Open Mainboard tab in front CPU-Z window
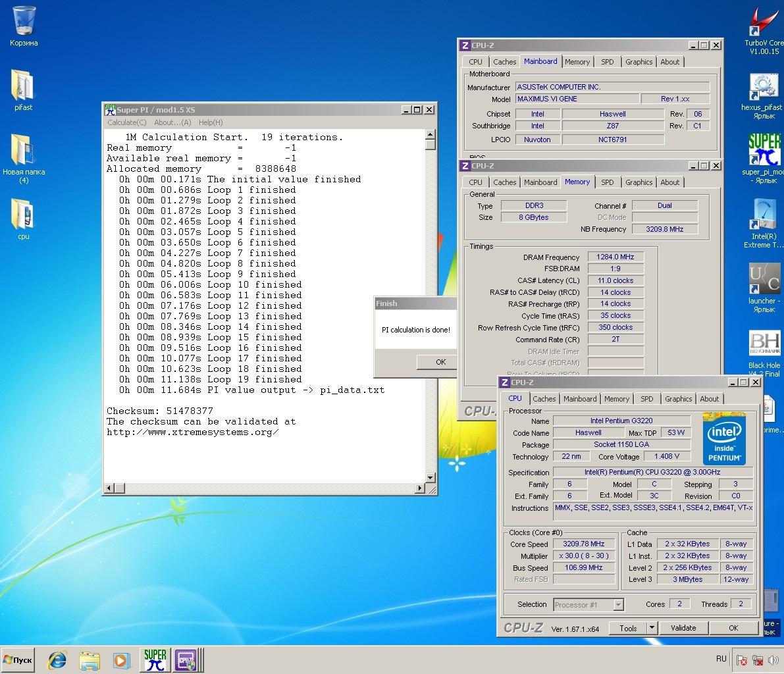 coord(579,399)
